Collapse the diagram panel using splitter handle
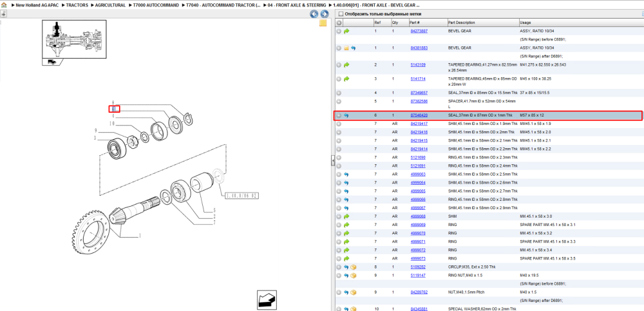Image resolution: width=644 pixels, height=311 pixels. (x=333, y=160)
